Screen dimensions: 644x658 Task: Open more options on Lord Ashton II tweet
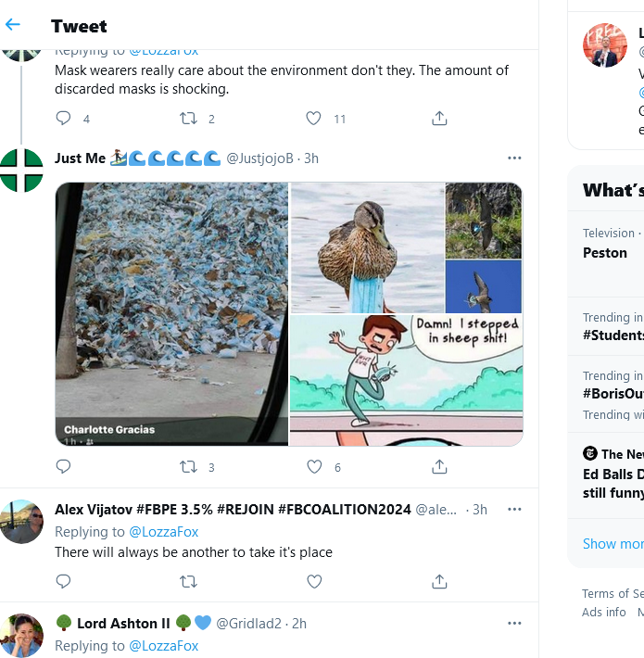(514, 624)
